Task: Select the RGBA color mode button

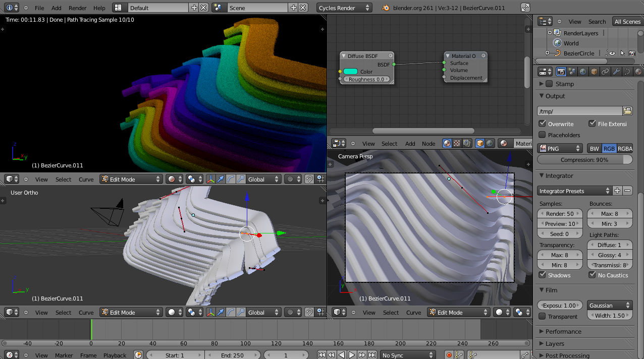Action: [625, 149]
